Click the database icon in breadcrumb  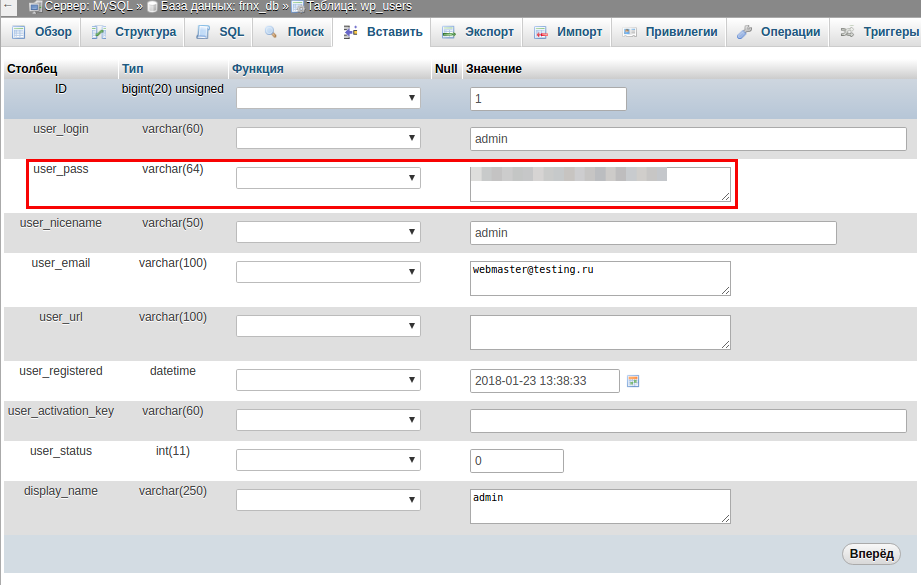(152, 7)
